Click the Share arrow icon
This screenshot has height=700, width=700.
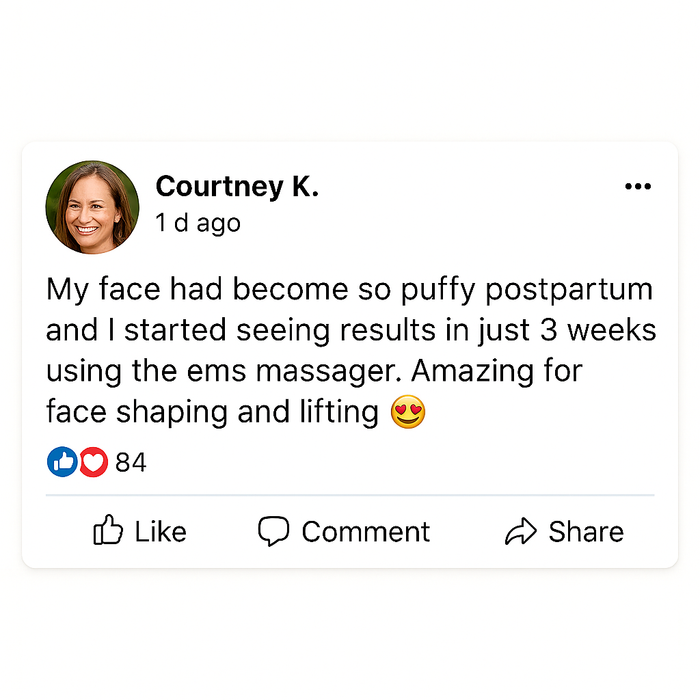pos(521,532)
